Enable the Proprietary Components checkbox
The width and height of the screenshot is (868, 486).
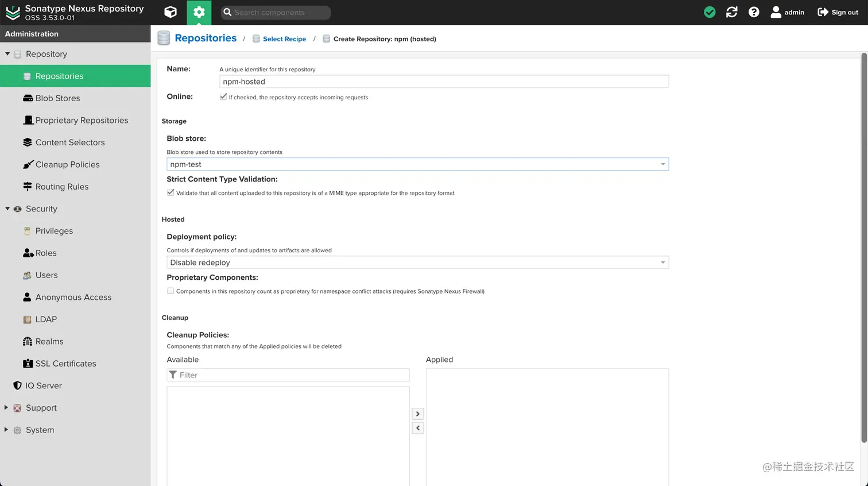click(170, 291)
